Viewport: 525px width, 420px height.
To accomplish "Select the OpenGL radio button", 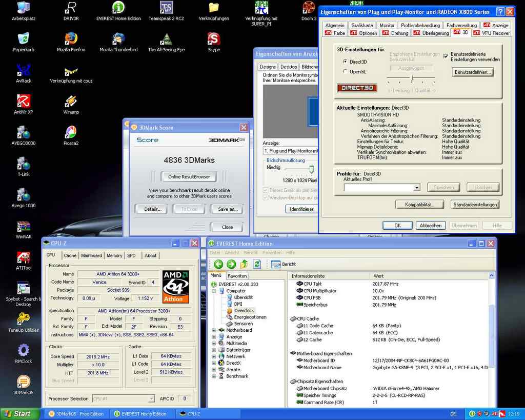I will [345, 71].
